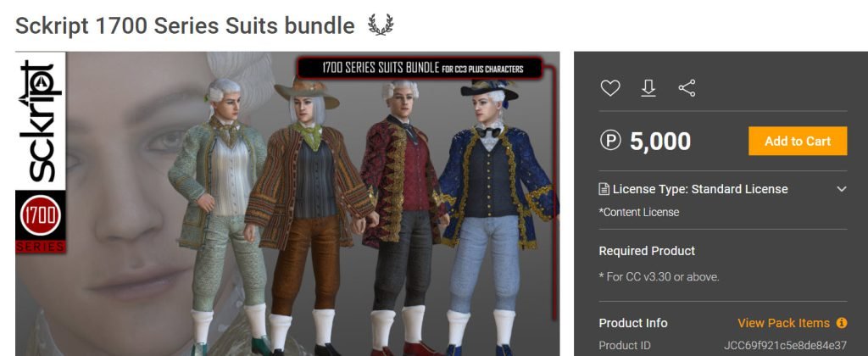Click the laurel wreath badge beside the title
868x356 pixels.
click(381, 25)
